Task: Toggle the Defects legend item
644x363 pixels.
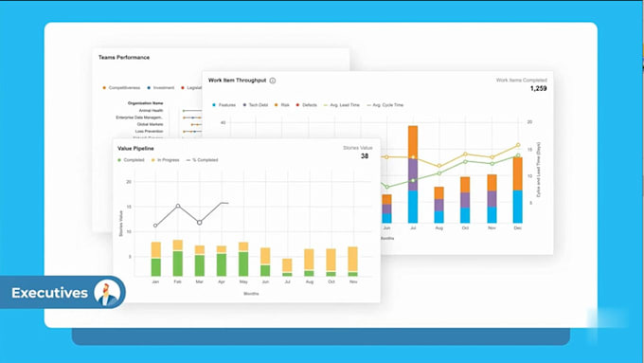Action: (307, 105)
